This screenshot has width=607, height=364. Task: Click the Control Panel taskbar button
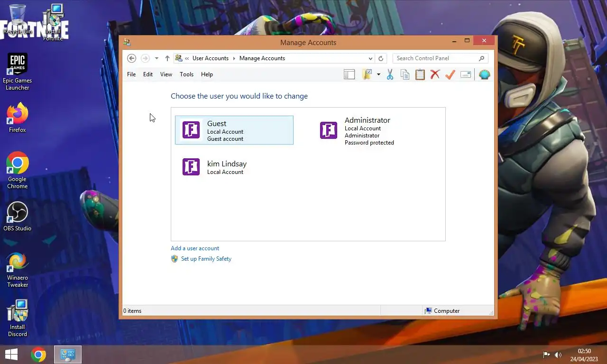68,355
